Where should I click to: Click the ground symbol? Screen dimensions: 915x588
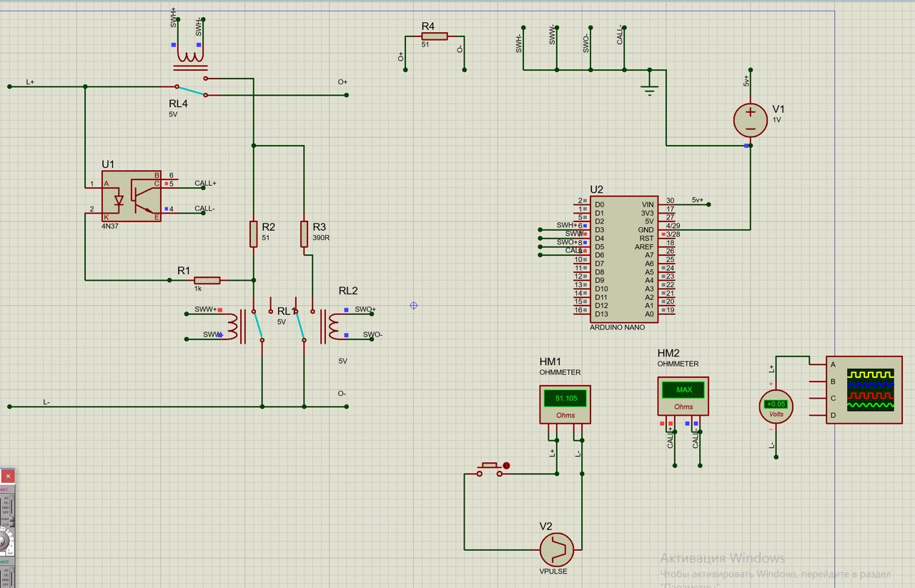(x=650, y=91)
